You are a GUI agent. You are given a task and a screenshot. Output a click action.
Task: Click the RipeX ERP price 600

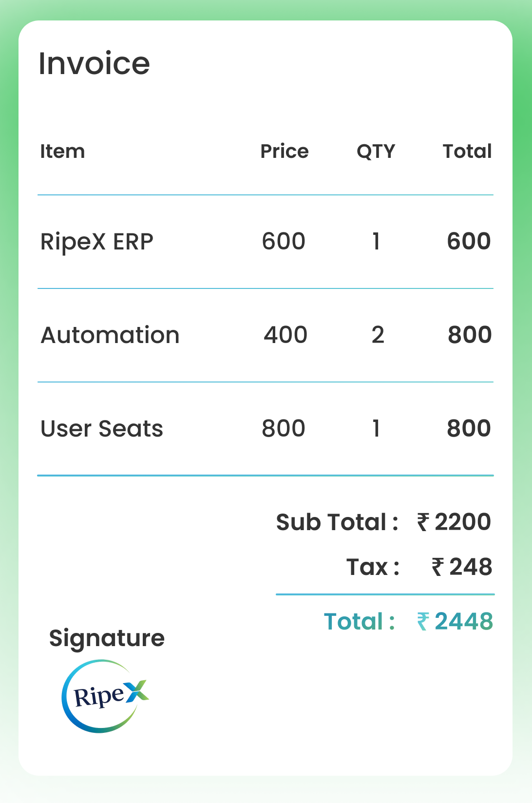point(284,242)
